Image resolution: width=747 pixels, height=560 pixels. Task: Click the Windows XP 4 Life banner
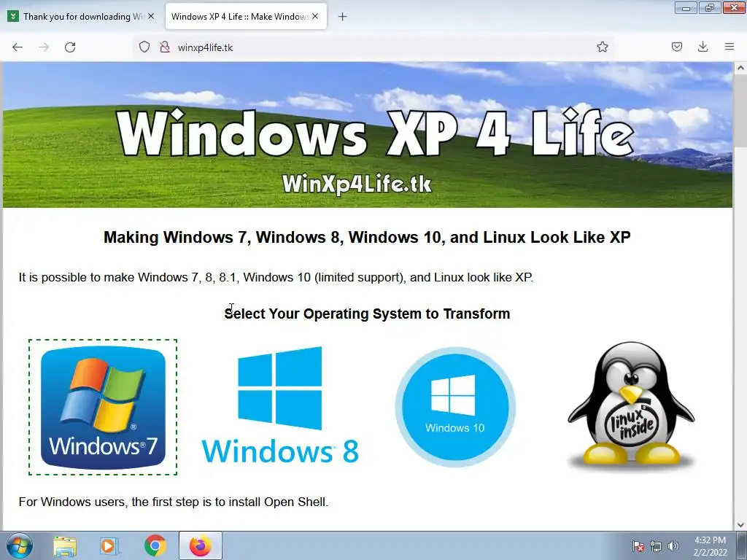pos(368,135)
